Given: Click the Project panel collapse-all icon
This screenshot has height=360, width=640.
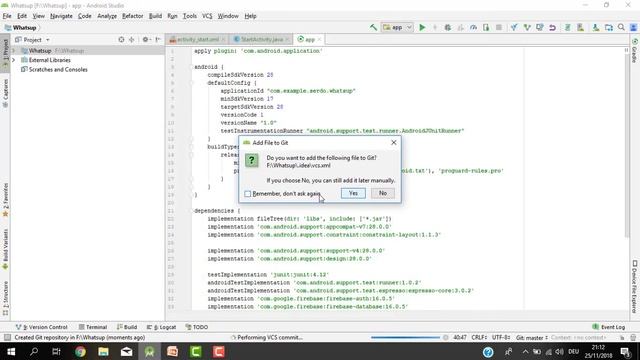Looking at the screenshot, I should 131,40.
